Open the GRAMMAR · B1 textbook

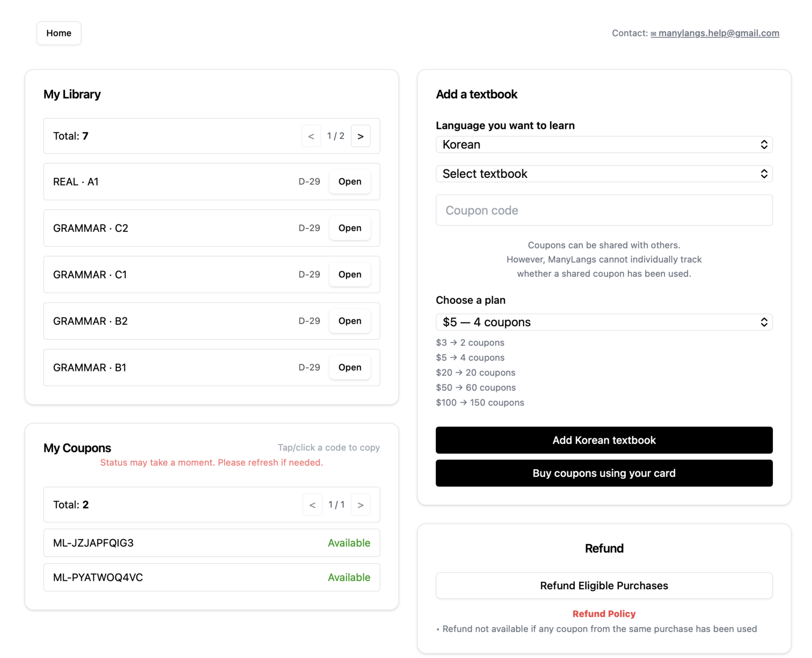pos(349,367)
